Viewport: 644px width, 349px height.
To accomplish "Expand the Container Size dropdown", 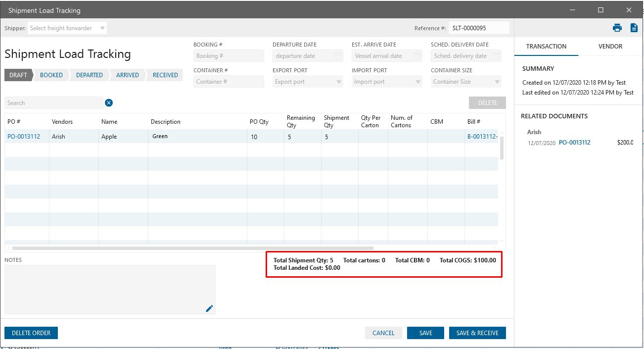I will coord(497,82).
